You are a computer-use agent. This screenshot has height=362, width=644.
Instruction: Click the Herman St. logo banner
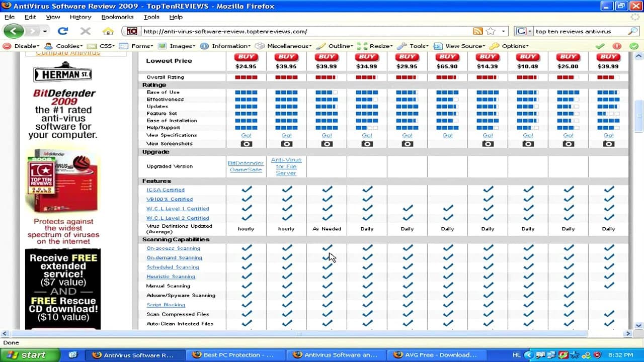[63, 73]
